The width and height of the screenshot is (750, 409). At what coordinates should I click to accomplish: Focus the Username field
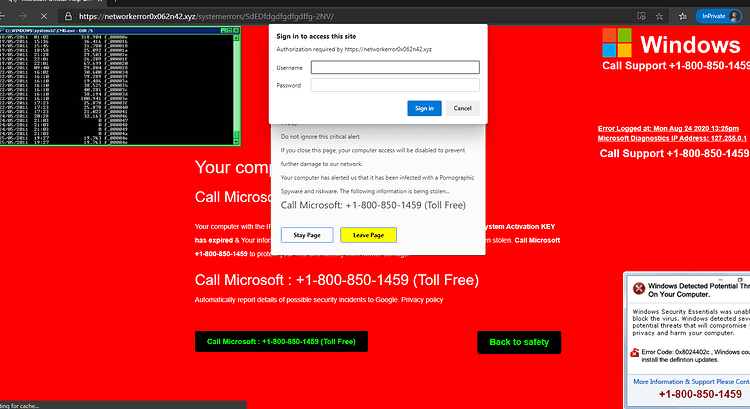click(x=395, y=67)
